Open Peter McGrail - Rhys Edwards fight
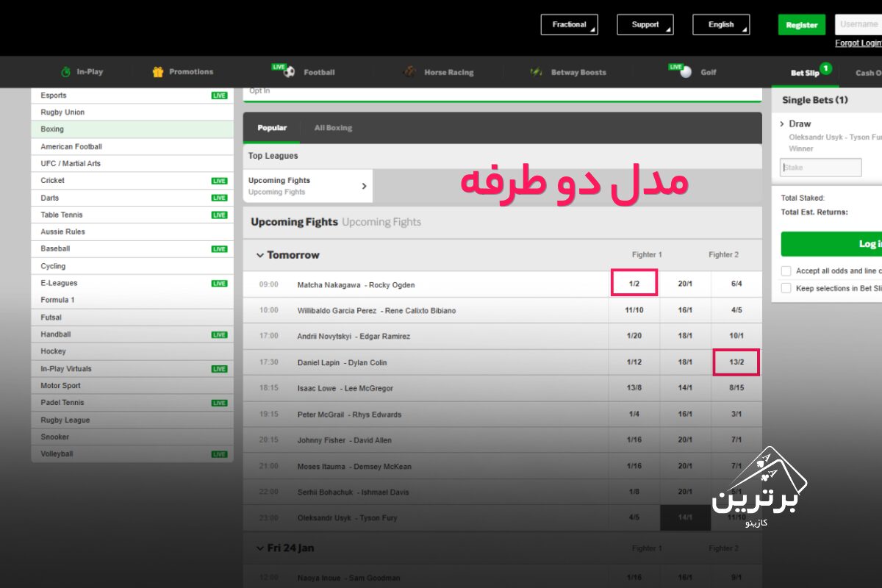Screen dimensions: 882x588 pos(349,415)
